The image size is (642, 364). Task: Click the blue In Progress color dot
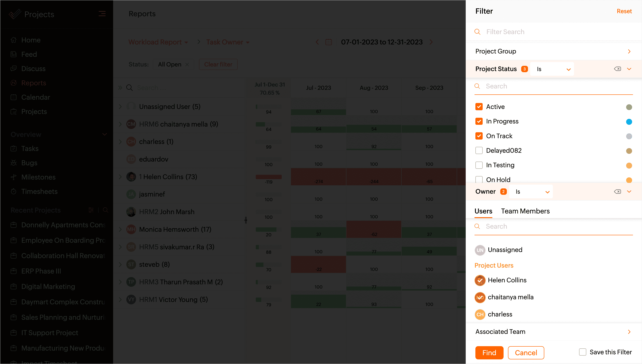click(629, 122)
